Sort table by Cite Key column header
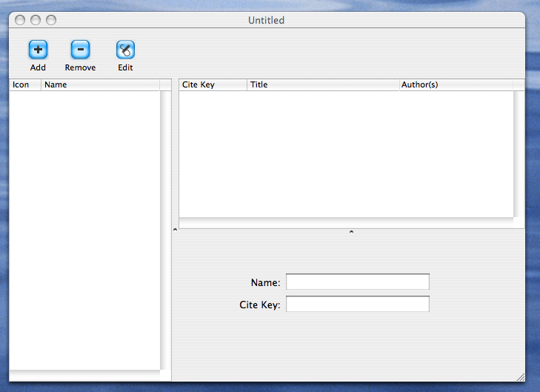 point(213,84)
